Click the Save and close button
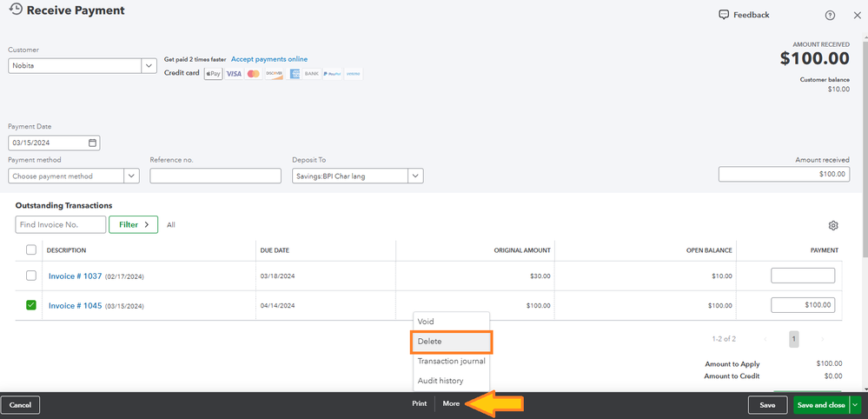 [821, 405]
